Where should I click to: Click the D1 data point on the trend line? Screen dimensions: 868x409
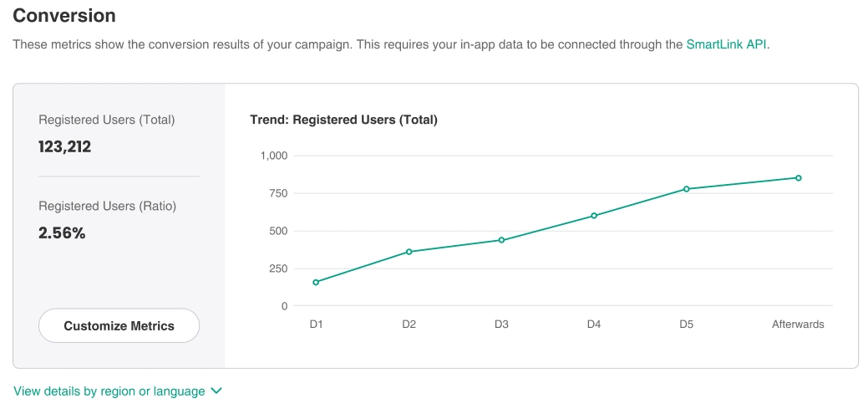[316, 282]
